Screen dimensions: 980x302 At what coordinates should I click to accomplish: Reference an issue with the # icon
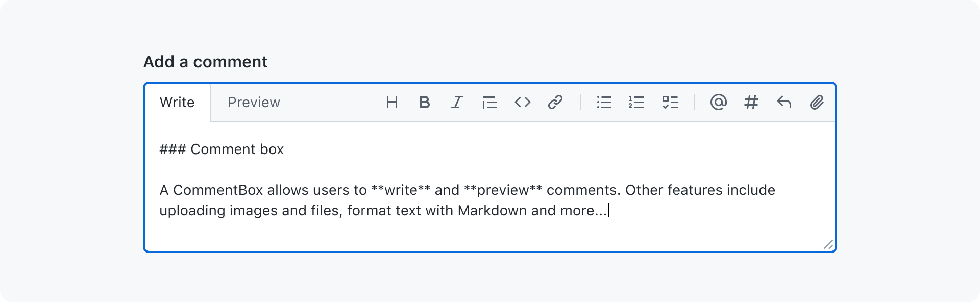[x=751, y=102]
